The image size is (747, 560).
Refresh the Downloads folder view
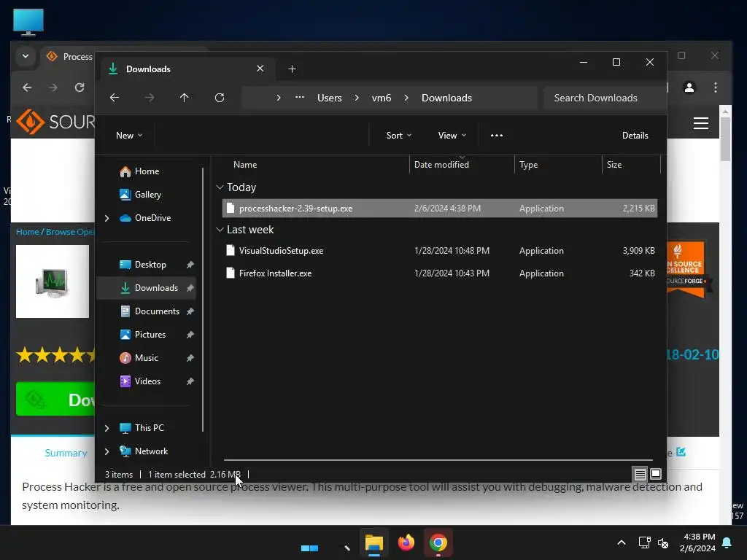[219, 98]
